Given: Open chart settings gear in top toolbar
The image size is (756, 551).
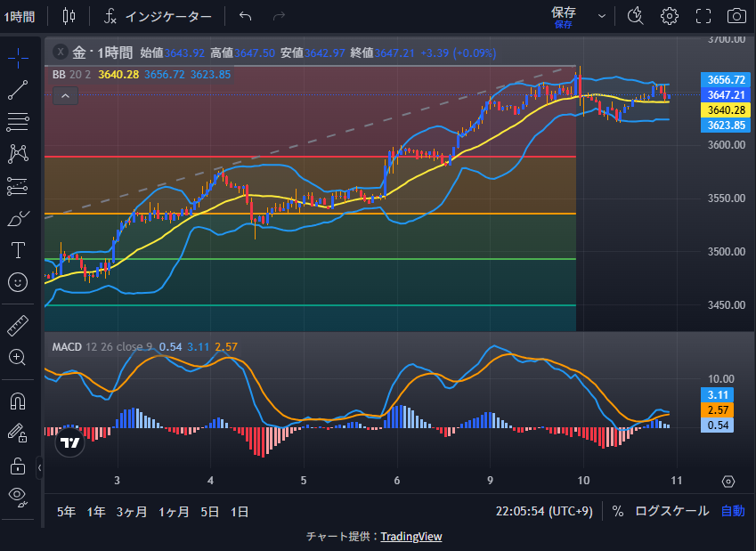Looking at the screenshot, I should (x=669, y=16).
